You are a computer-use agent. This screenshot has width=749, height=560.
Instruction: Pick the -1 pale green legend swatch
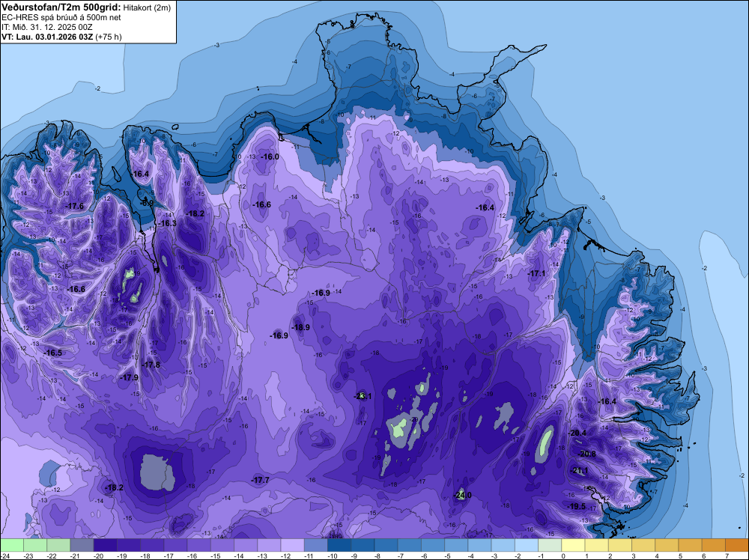pos(551,545)
